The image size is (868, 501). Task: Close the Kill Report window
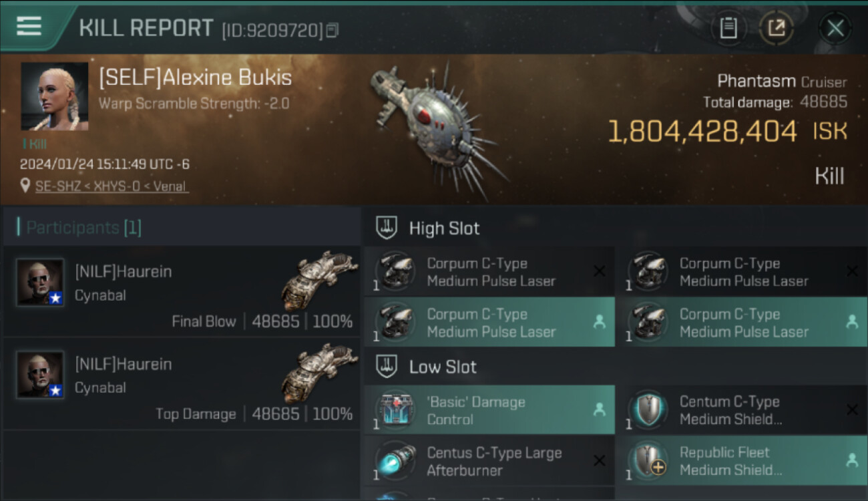pyautogui.click(x=835, y=28)
